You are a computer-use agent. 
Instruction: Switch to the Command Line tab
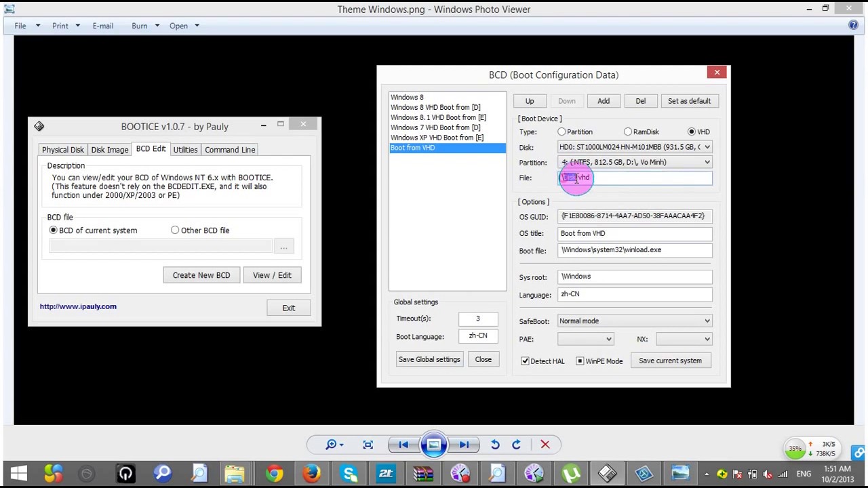click(230, 150)
